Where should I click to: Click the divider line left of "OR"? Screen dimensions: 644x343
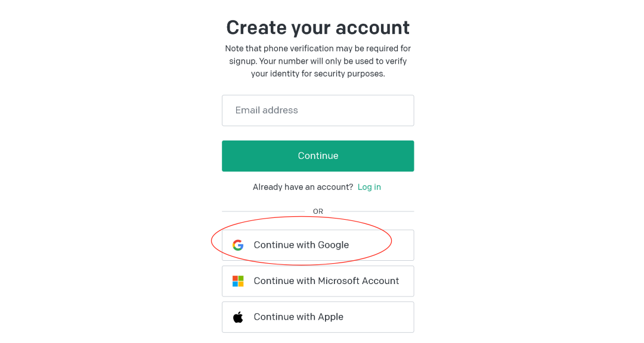point(262,211)
